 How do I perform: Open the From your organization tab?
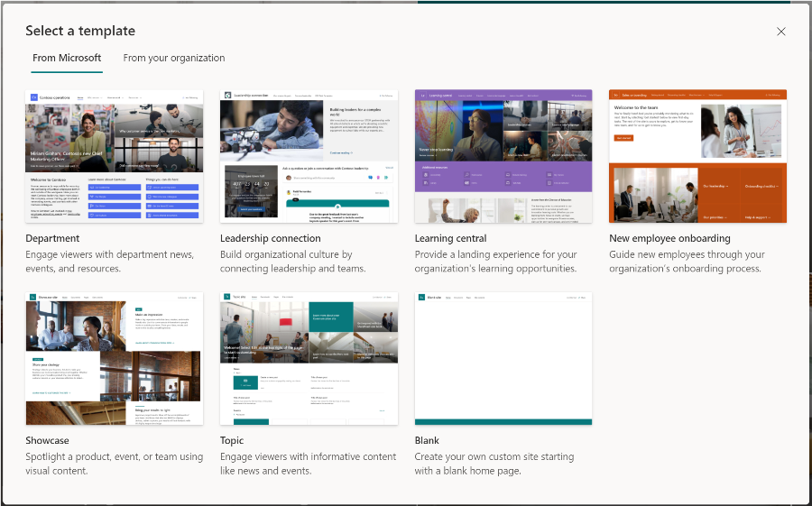tap(174, 58)
